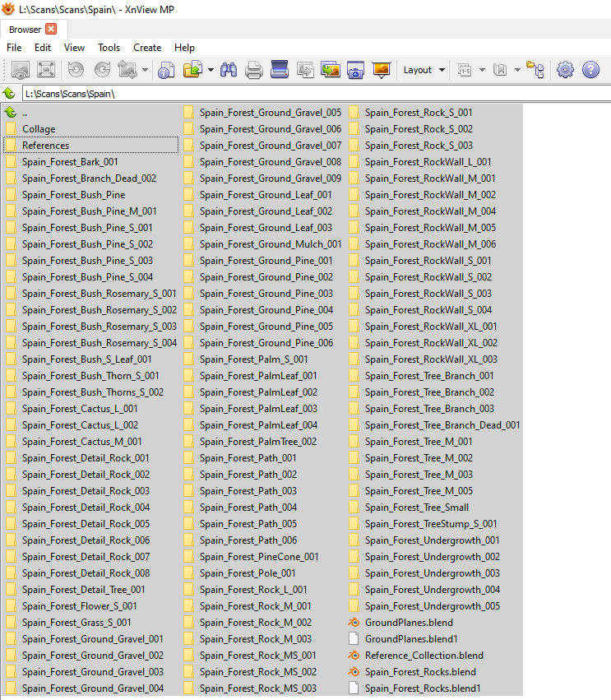Select Spain_Forest_Ground_Gravel_007 folder
611x700 pixels.
click(262, 146)
